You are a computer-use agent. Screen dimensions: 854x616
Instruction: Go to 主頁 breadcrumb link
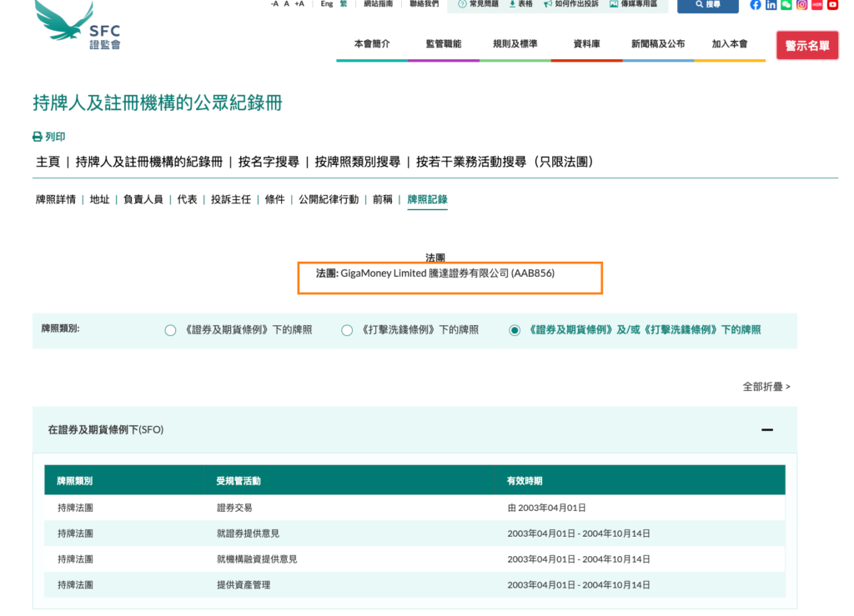[x=48, y=162]
